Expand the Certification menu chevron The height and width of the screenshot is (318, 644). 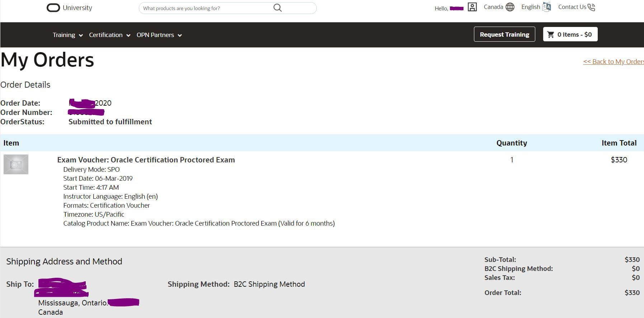click(128, 35)
